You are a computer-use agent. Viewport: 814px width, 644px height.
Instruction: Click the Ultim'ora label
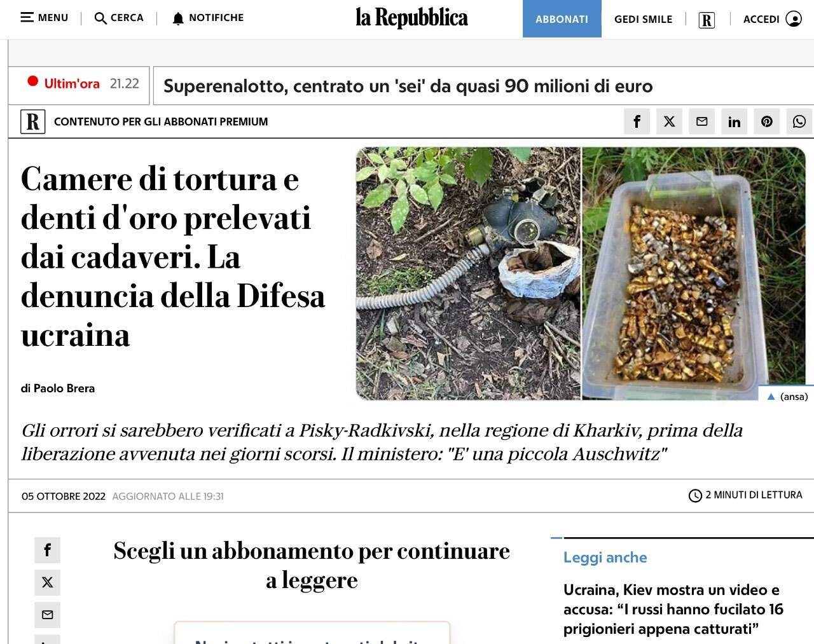72,83
